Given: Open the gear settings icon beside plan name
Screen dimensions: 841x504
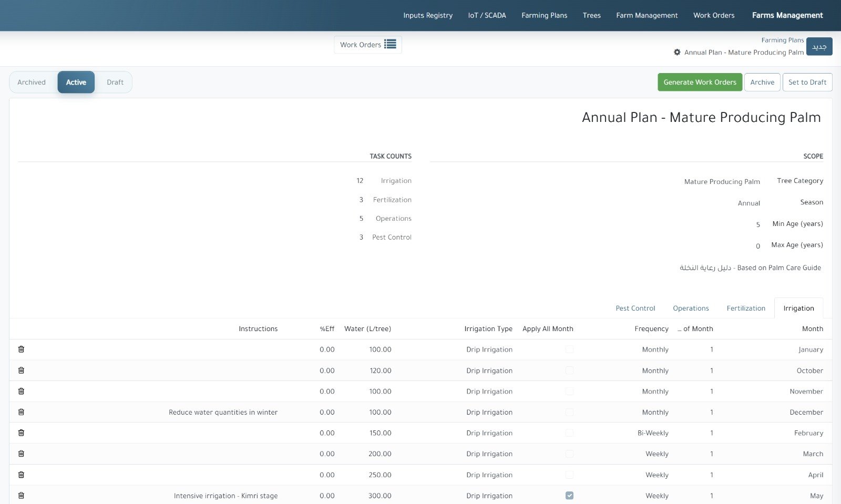Looking at the screenshot, I should tap(677, 52).
